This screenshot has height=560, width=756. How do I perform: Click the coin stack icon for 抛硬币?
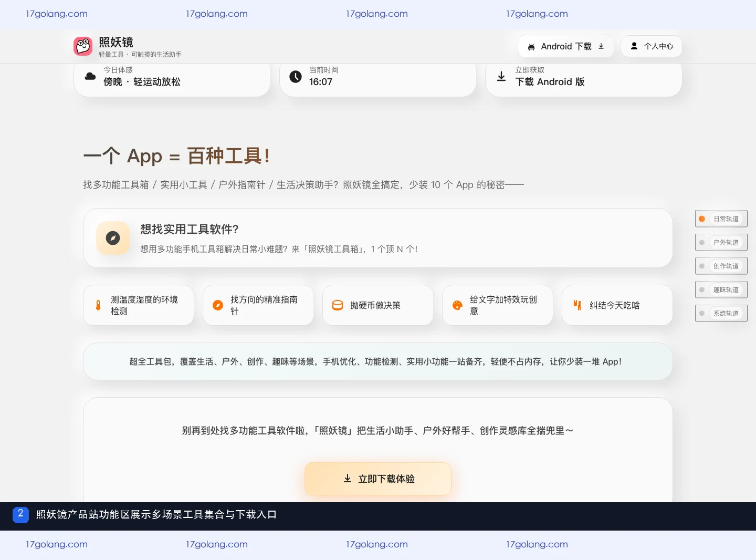coord(338,305)
